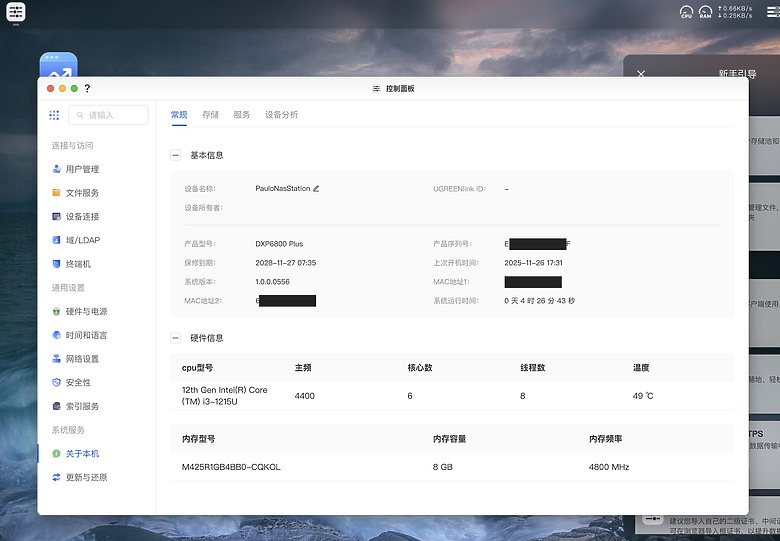Open 更新与还原 in the sidebar
The image size is (780, 541).
[x=86, y=478]
